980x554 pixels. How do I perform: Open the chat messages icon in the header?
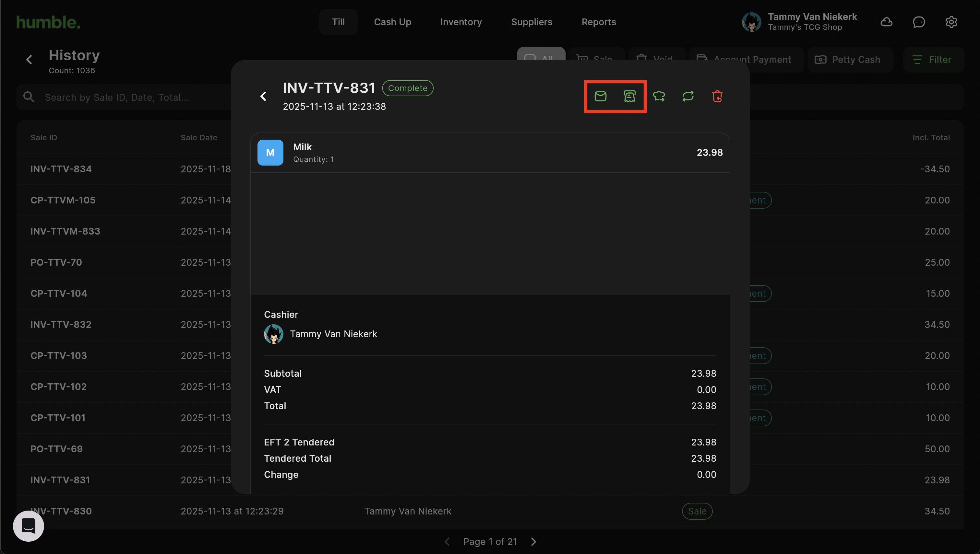[x=919, y=22]
